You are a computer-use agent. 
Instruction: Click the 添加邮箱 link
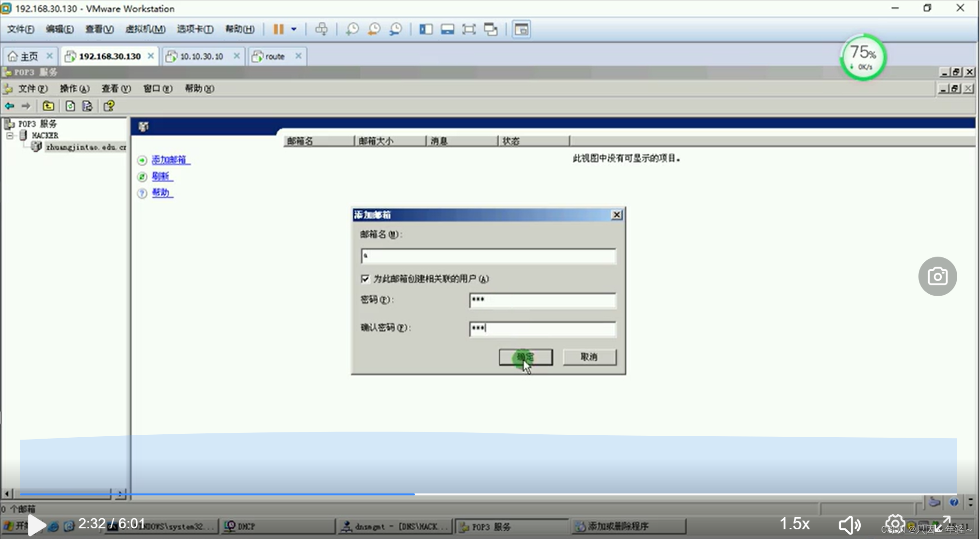(x=169, y=160)
